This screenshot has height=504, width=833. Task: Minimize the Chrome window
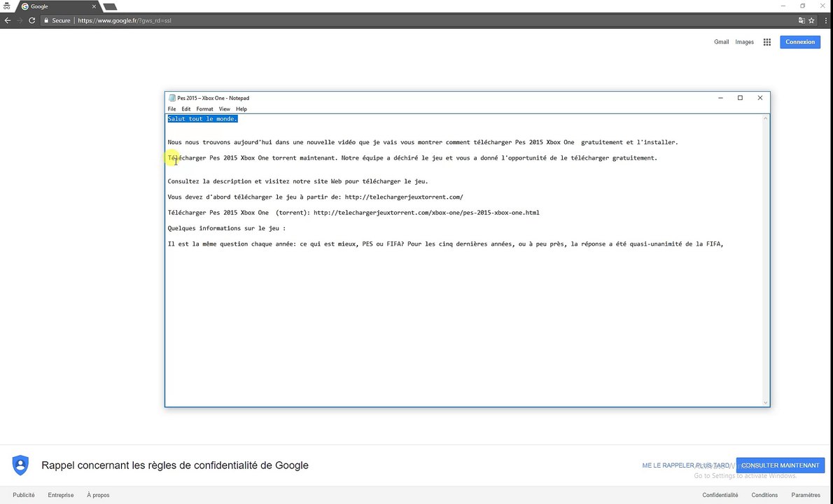tap(783, 6)
